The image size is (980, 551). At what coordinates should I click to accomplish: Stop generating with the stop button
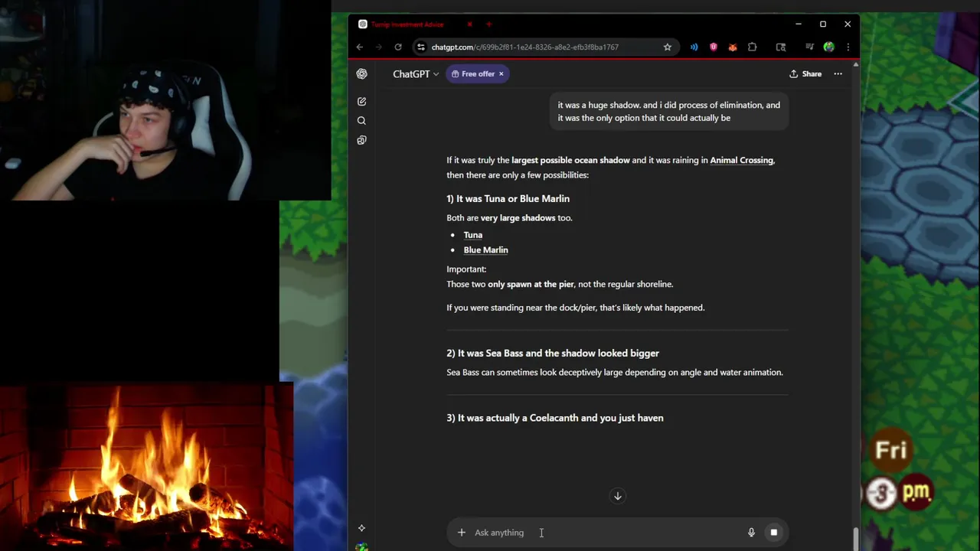[773, 533]
